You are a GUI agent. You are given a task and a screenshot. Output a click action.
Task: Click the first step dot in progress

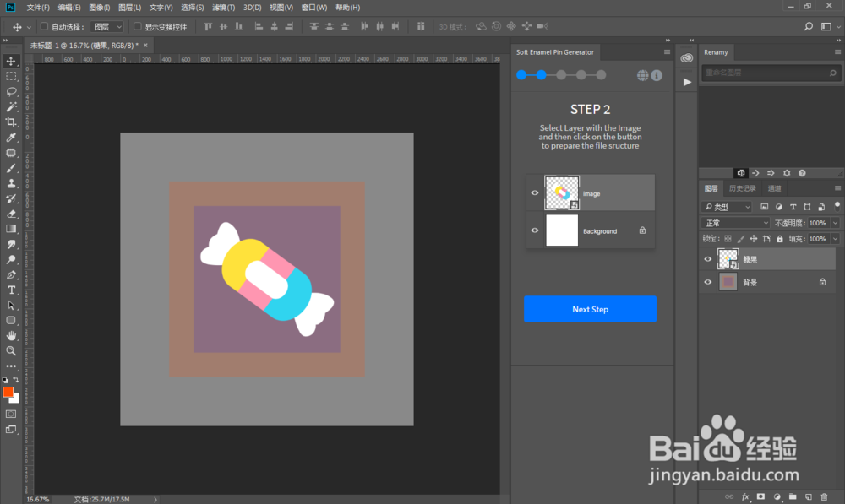[521, 75]
